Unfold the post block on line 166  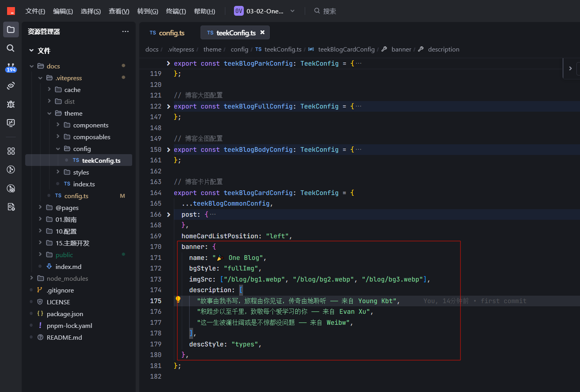point(169,215)
